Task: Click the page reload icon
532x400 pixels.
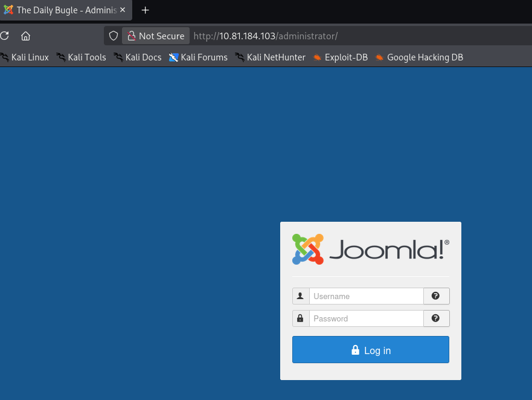Action: (4, 36)
